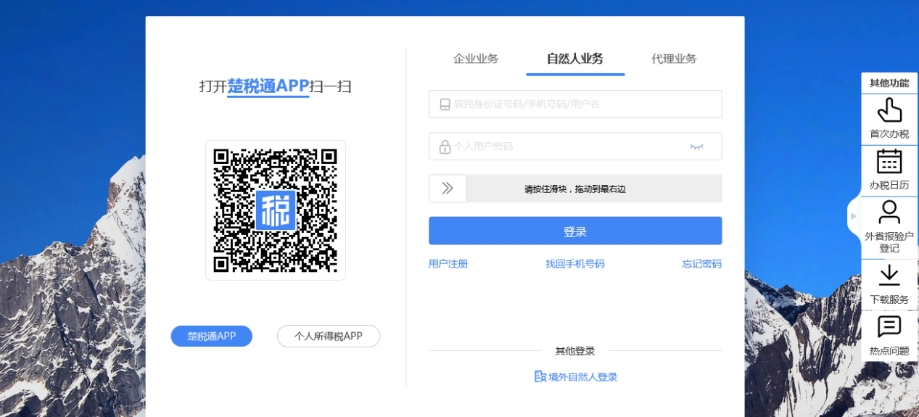
Task: Click the blue 登录 button
Action: coord(575,230)
